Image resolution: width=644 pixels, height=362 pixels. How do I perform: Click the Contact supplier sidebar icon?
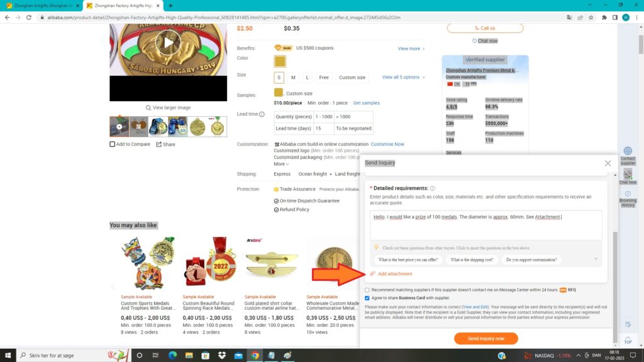pyautogui.click(x=628, y=155)
